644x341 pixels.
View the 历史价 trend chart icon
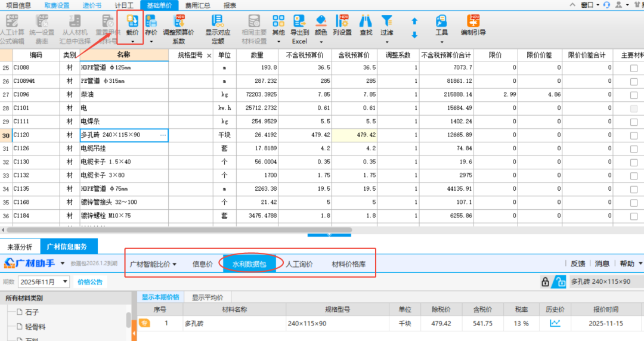click(555, 323)
